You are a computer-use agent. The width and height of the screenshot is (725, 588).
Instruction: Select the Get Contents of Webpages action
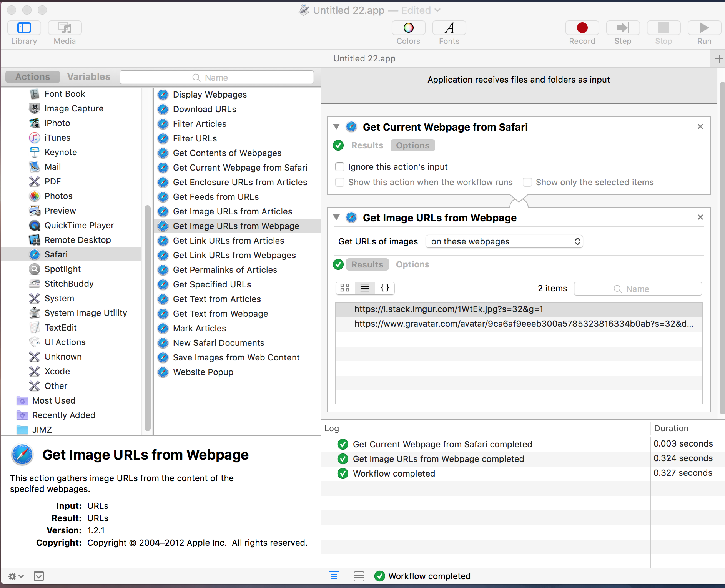237,153
